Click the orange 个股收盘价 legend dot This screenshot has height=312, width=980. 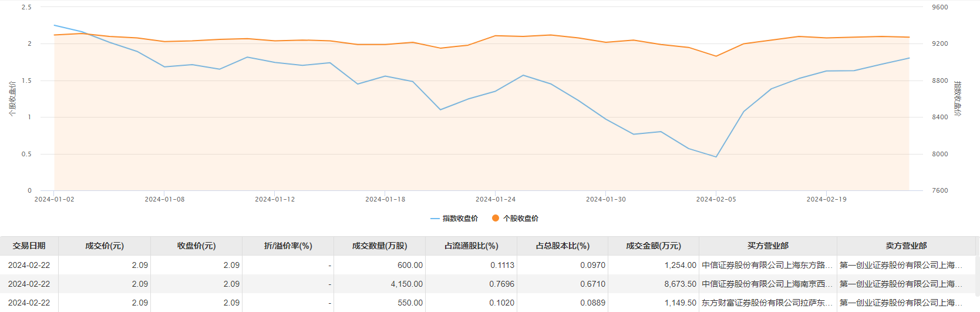tap(496, 218)
